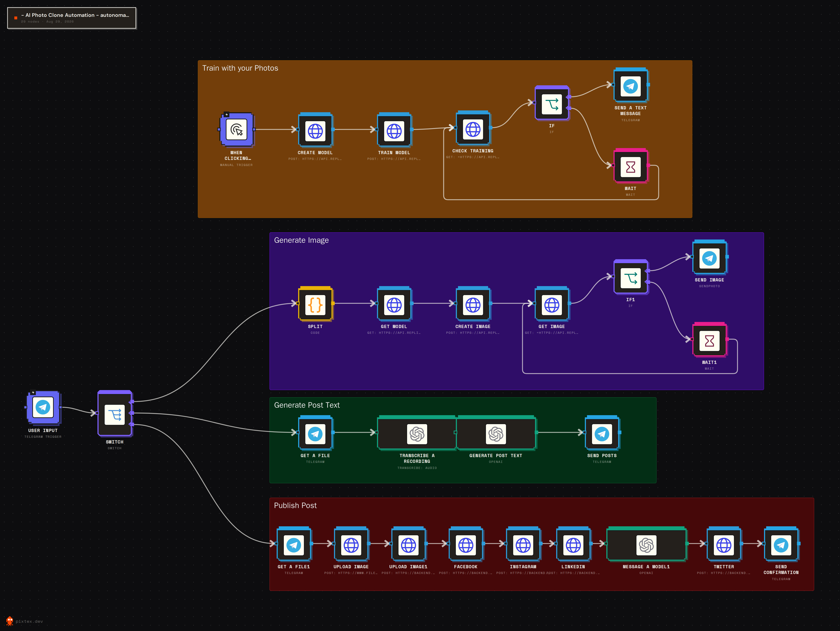Open the Send Confirmation Telegram node

781,544
